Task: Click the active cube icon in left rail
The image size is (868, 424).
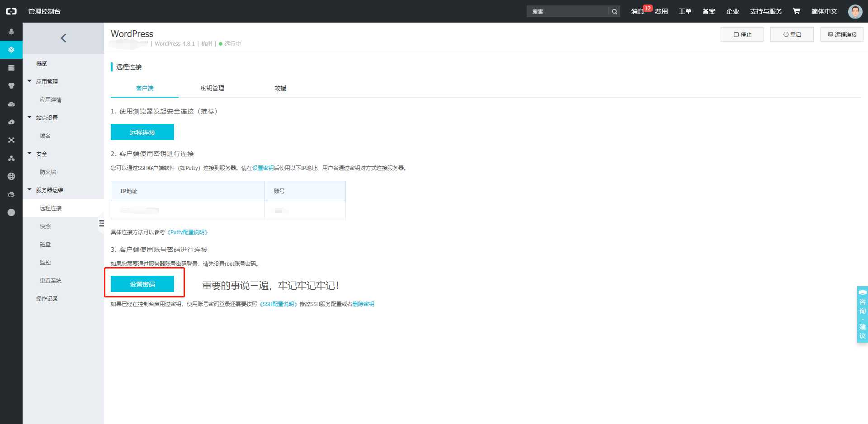Action: click(x=11, y=50)
